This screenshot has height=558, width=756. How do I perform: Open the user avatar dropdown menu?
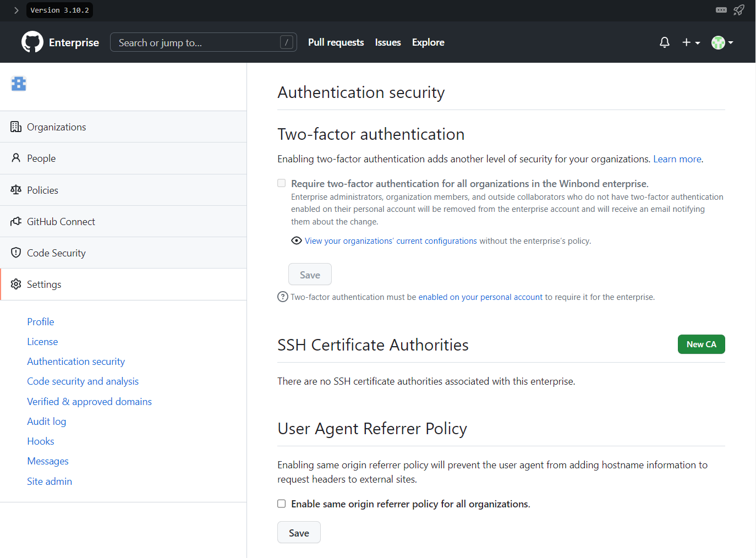[722, 42]
